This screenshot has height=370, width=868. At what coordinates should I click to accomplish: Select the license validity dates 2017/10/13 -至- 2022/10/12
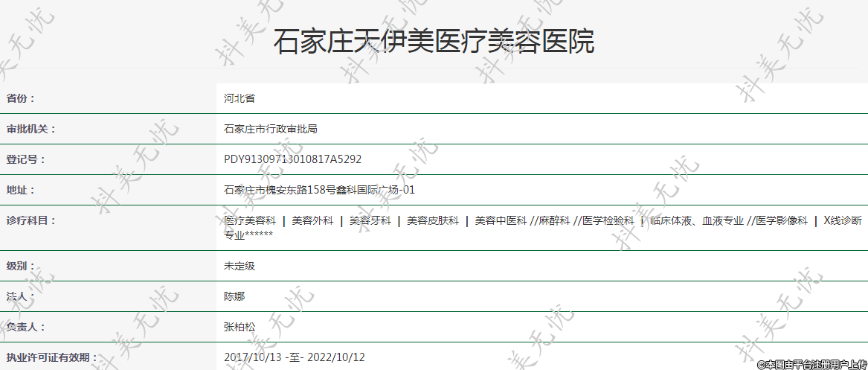point(295,357)
